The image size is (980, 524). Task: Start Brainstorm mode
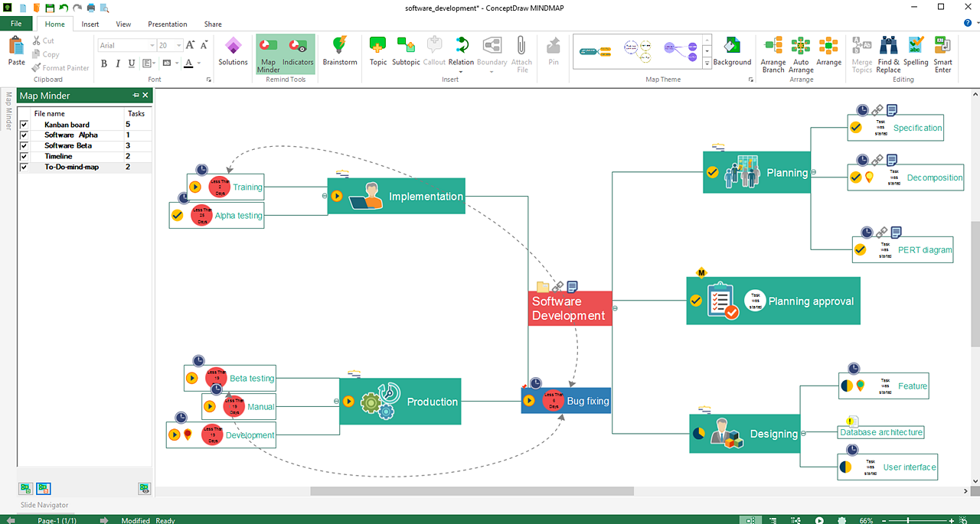(340, 51)
